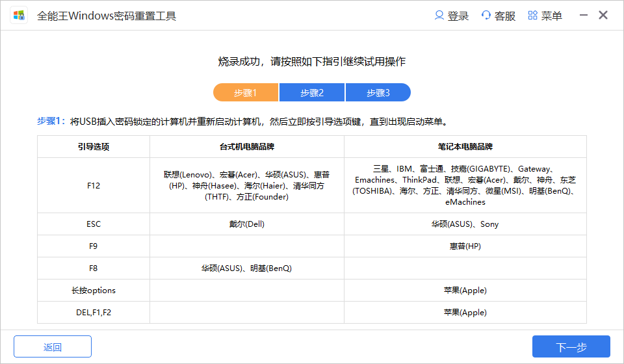Open the 菜单 grid icon
Viewport: 624px width, 364px height.
point(532,16)
